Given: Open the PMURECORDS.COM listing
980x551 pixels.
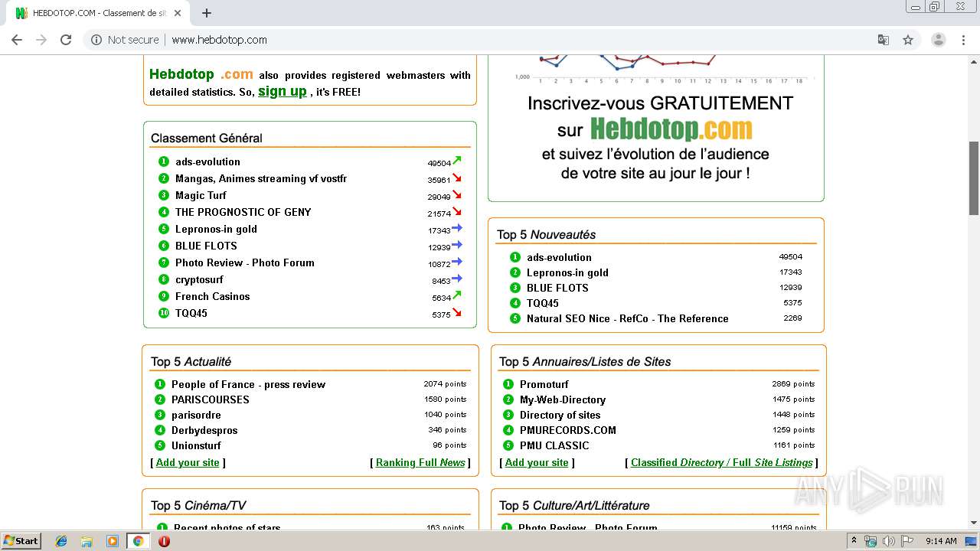Looking at the screenshot, I should pos(567,430).
